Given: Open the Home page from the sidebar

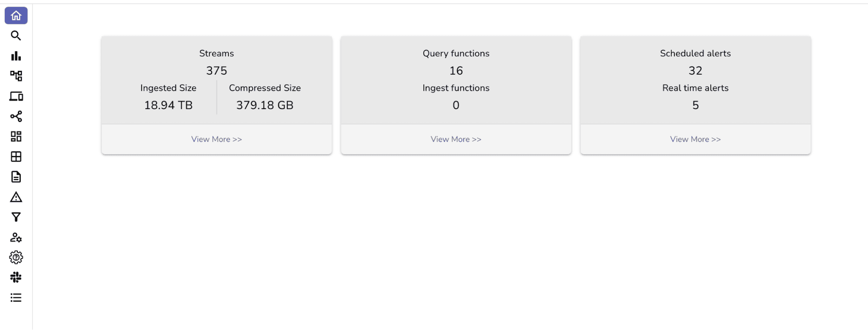Looking at the screenshot, I should click(16, 16).
